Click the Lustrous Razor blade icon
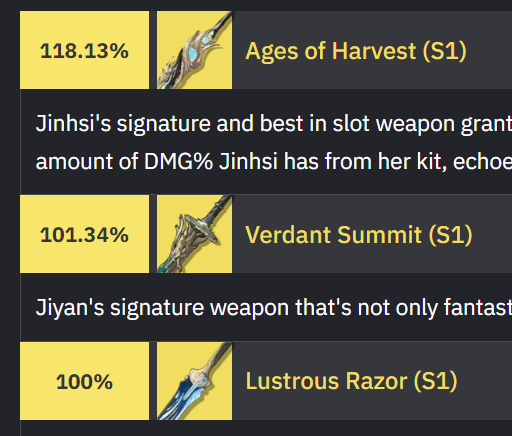 194,381
